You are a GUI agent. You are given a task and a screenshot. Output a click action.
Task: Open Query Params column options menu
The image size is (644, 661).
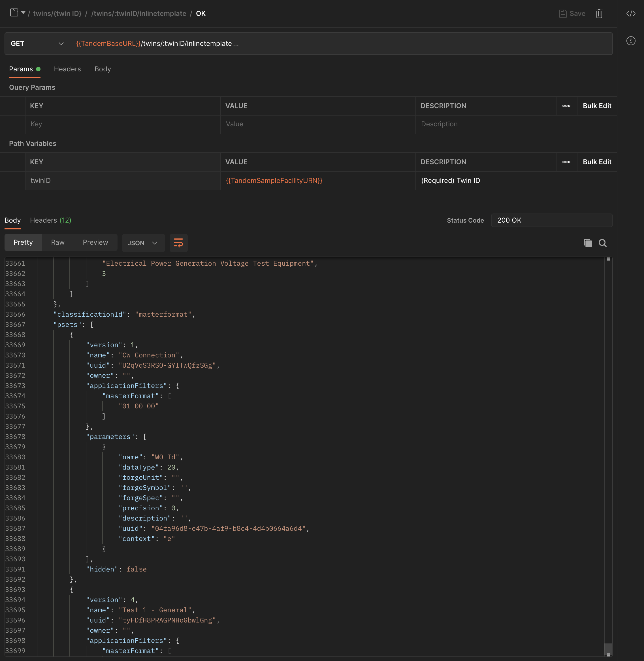[x=566, y=106]
